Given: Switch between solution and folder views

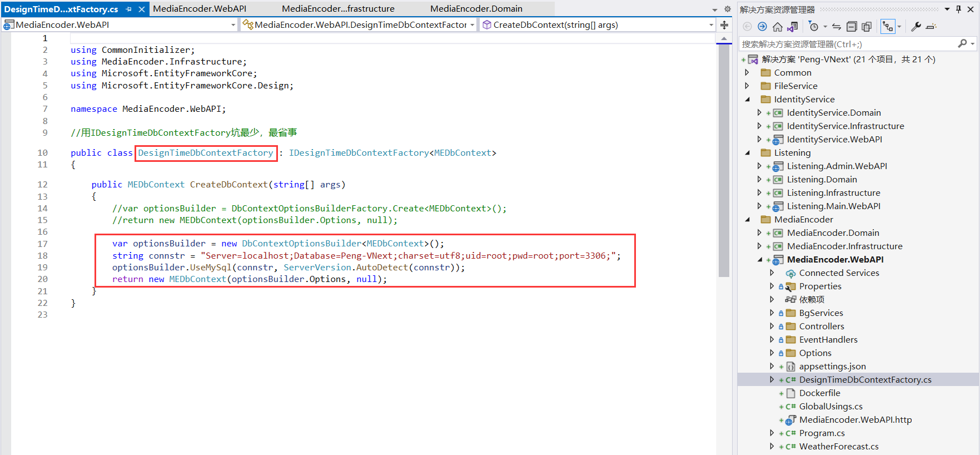Looking at the screenshot, I should [x=793, y=26].
